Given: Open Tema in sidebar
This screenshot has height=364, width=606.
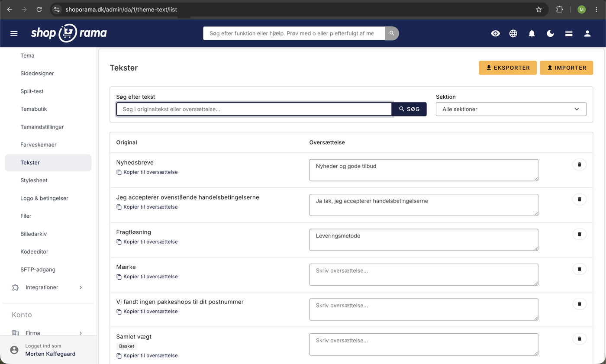Looking at the screenshot, I should coord(27,56).
